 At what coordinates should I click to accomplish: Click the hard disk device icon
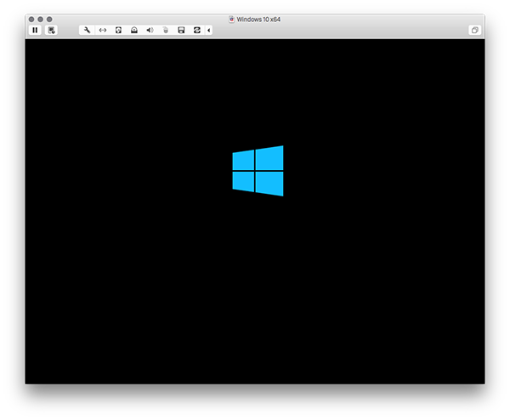click(118, 31)
